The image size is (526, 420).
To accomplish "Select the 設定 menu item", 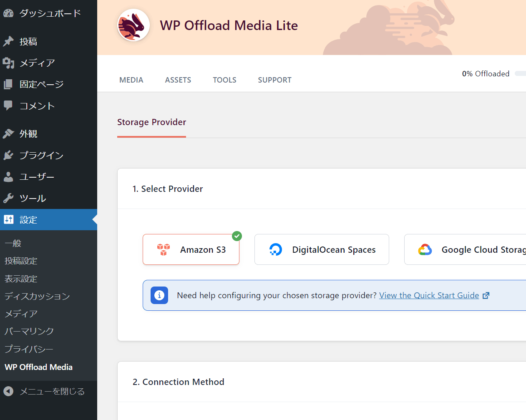I will [x=48, y=219].
